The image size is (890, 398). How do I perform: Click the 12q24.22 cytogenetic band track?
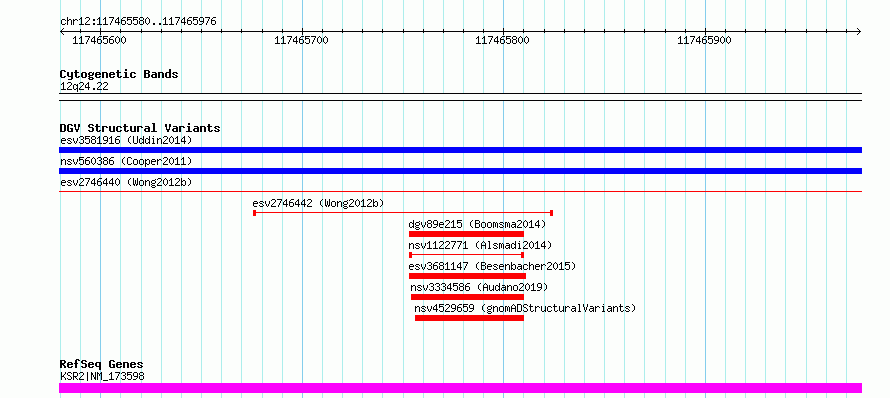pyautogui.click(x=460, y=97)
